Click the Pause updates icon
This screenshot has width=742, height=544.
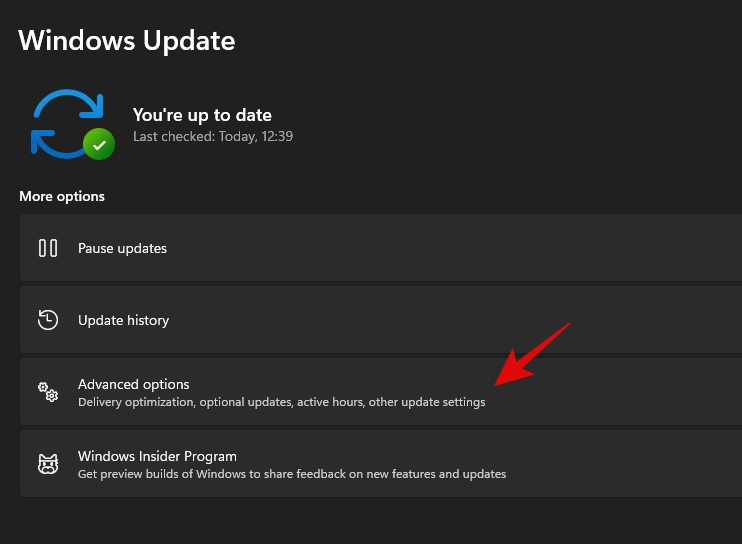click(48, 248)
